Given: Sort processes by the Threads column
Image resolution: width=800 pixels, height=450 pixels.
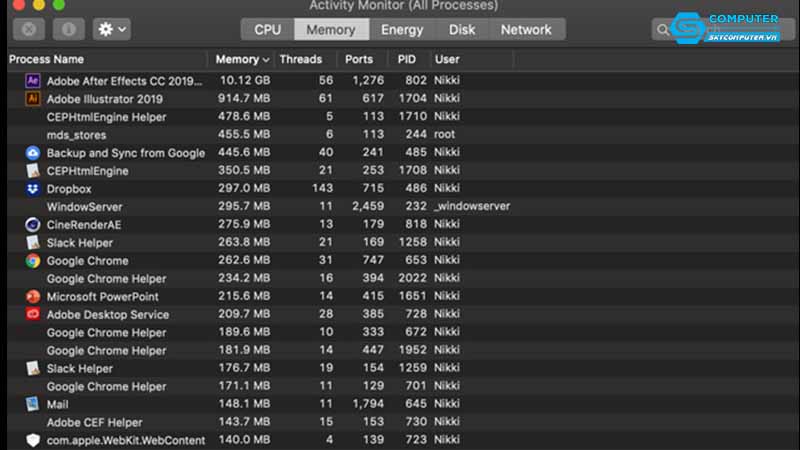Looking at the screenshot, I should pos(301,60).
